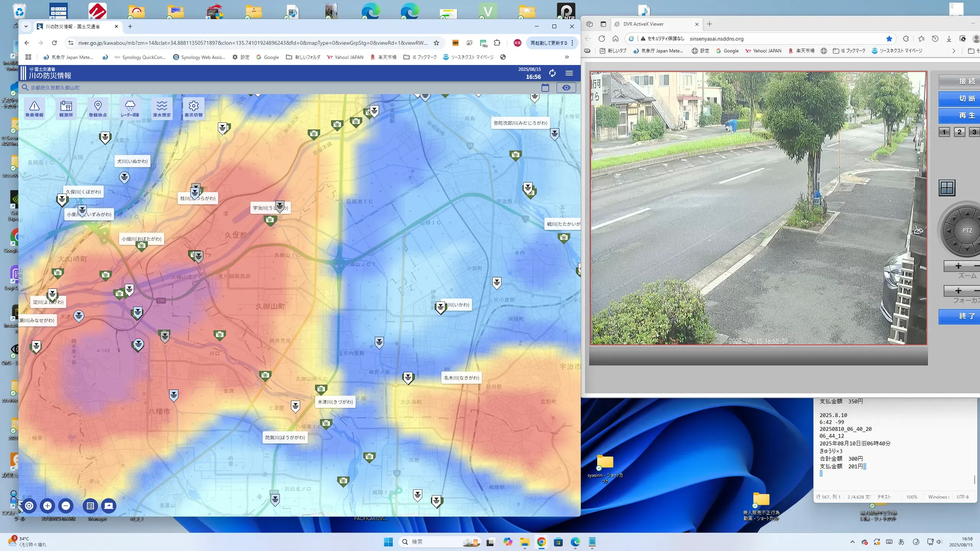This screenshot has width=980, height=551.
Task: Click the refresh icon beside 16:56
Action: [552, 73]
